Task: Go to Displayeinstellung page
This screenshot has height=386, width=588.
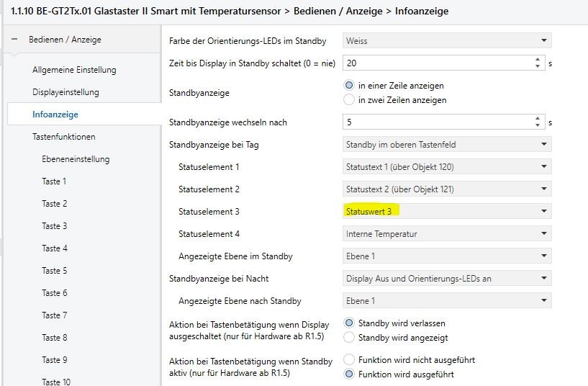Action: (65, 92)
